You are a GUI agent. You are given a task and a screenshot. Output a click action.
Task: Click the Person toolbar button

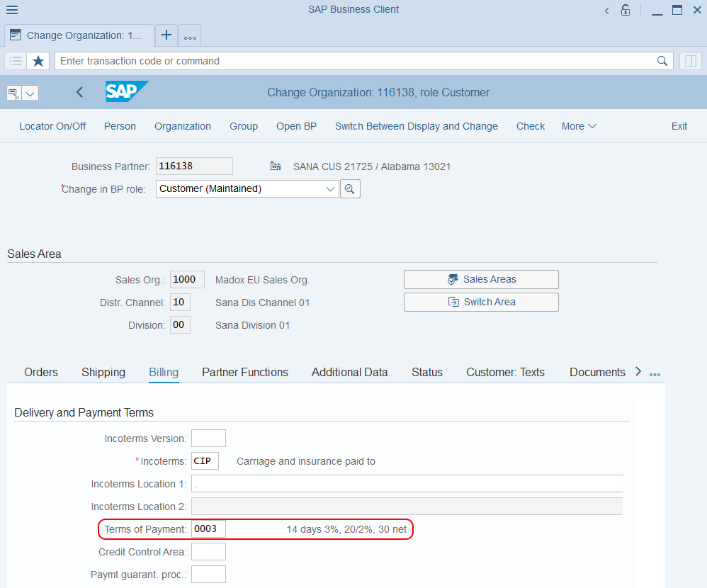[x=120, y=126]
